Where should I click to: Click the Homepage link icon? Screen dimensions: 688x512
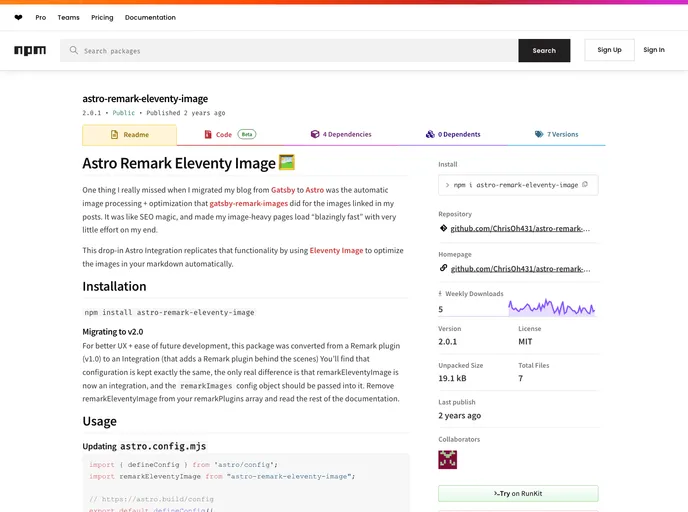[443, 268]
